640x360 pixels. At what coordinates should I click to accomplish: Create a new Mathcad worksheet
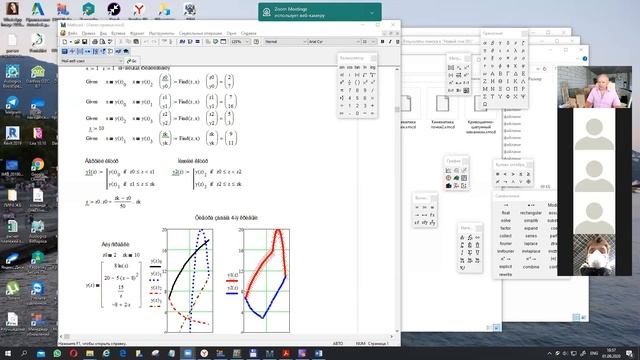[x=65, y=42]
